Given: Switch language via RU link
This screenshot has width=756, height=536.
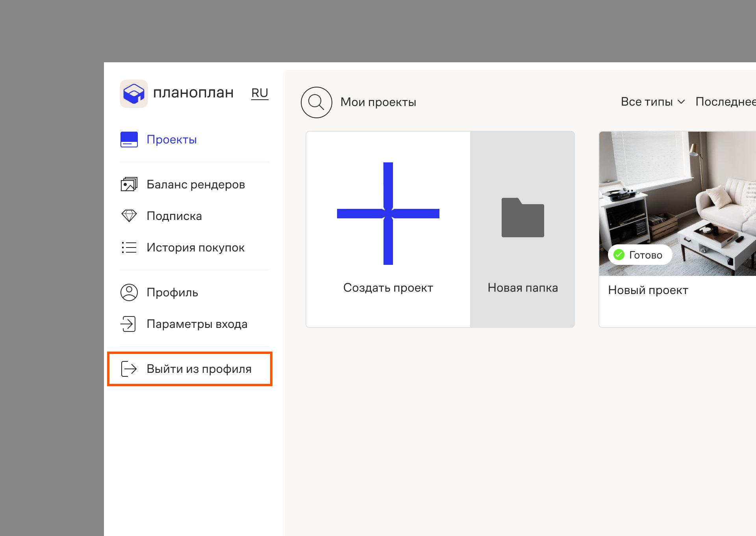Looking at the screenshot, I should pyautogui.click(x=259, y=93).
